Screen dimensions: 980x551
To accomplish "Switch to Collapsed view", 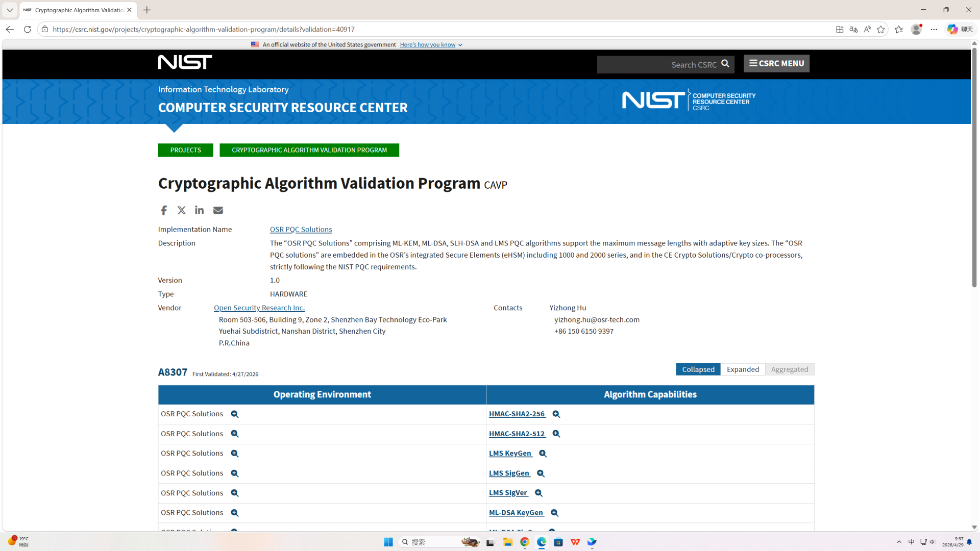I will (x=698, y=369).
